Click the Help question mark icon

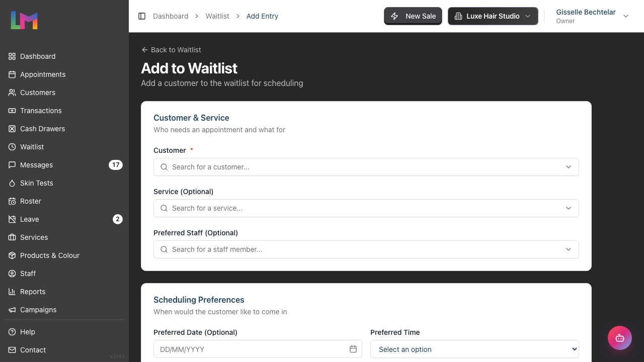click(x=12, y=332)
